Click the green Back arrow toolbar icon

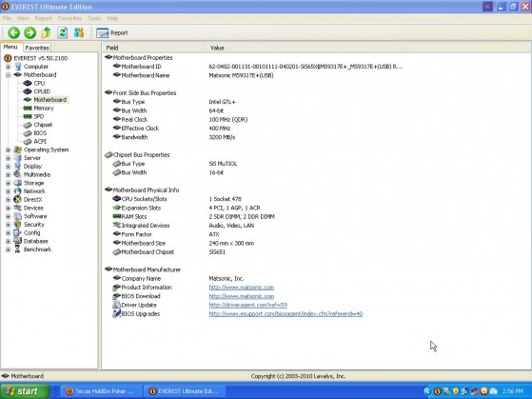pyautogui.click(x=14, y=33)
